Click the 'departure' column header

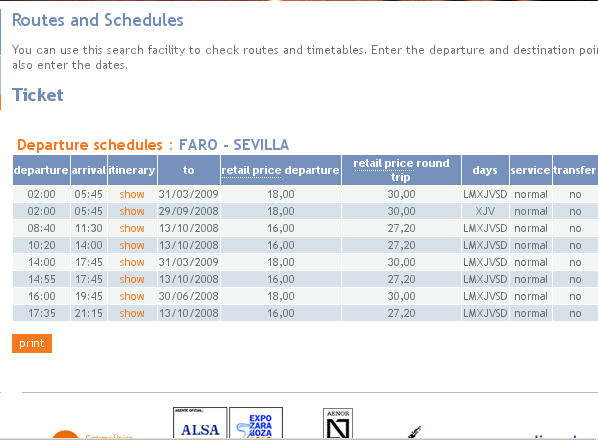pyautogui.click(x=41, y=170)
